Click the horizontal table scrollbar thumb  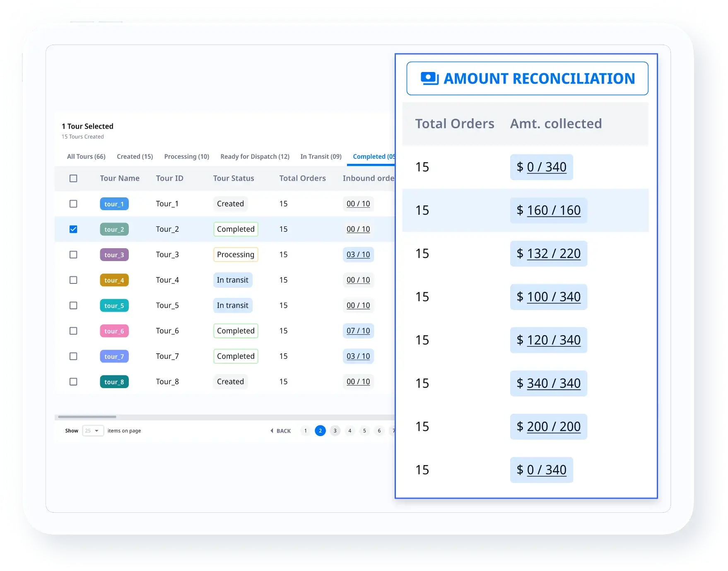87,417
